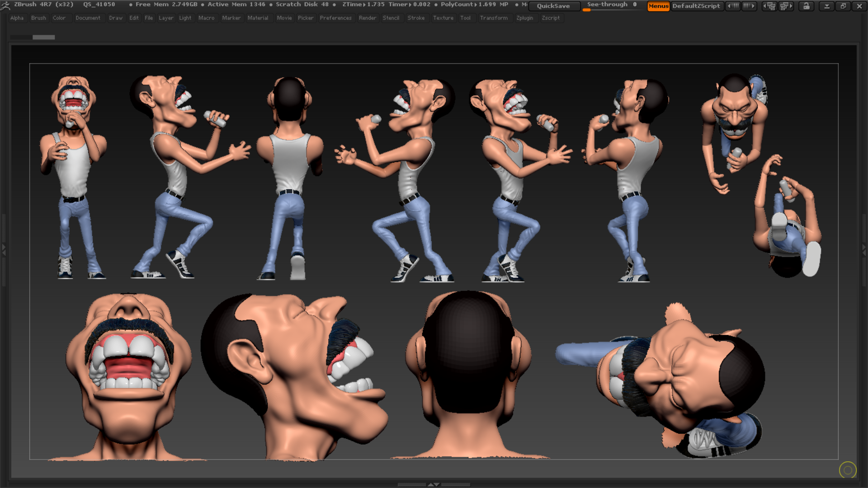868x488 pixels.
Task: Click the circular gizmo in canvas corner
Action: (x=848, y=470)
